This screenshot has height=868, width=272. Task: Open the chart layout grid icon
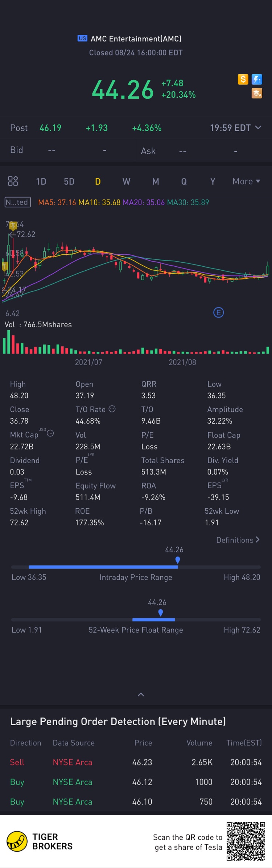pyautogui.click(x=13, y=181)
